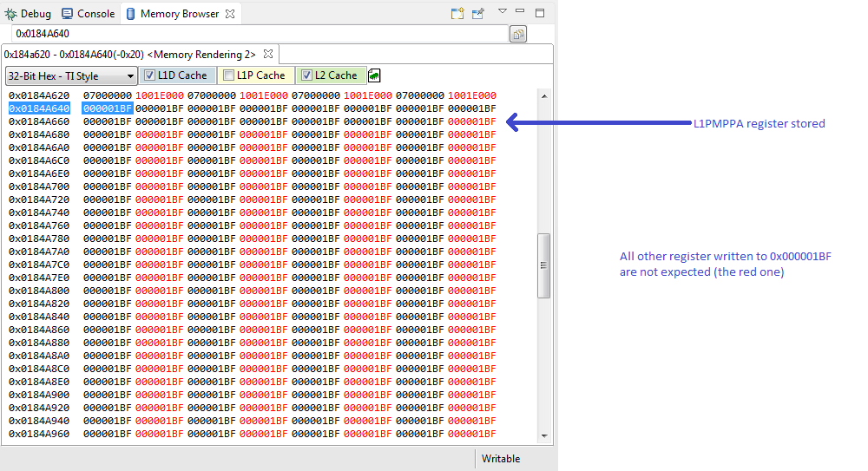Click the address 0x0184A700
Image resolution: width=868 pixels, height=471 pixels.
(x=39, y=186)
